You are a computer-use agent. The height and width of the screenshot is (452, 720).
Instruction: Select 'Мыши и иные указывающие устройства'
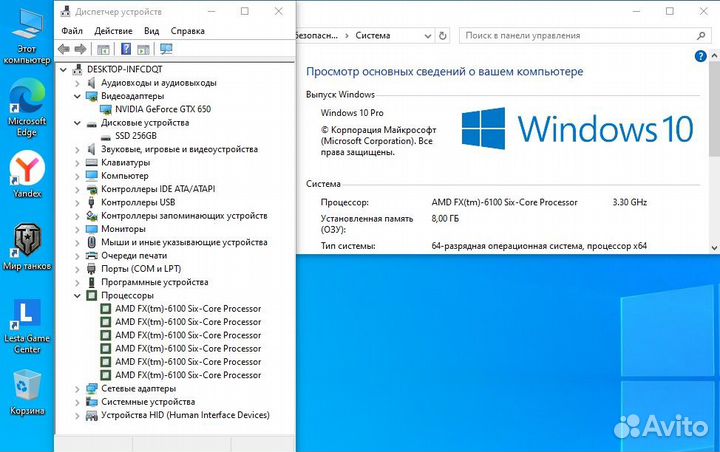(x=184, y=242)
